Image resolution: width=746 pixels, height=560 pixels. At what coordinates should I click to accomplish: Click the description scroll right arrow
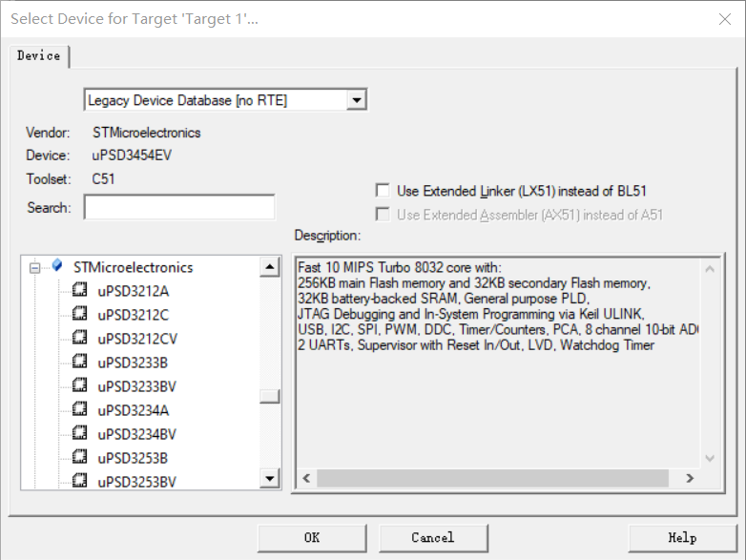coord(690,478)
